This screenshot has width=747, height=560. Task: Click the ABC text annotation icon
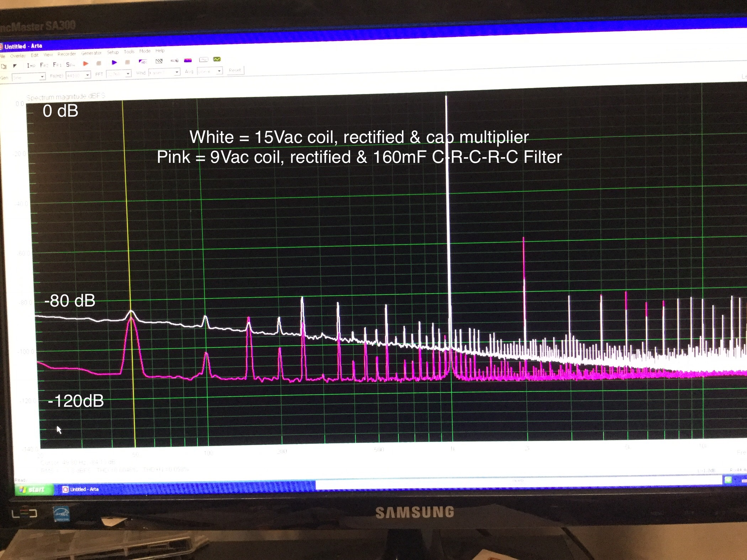pos(143,62)
